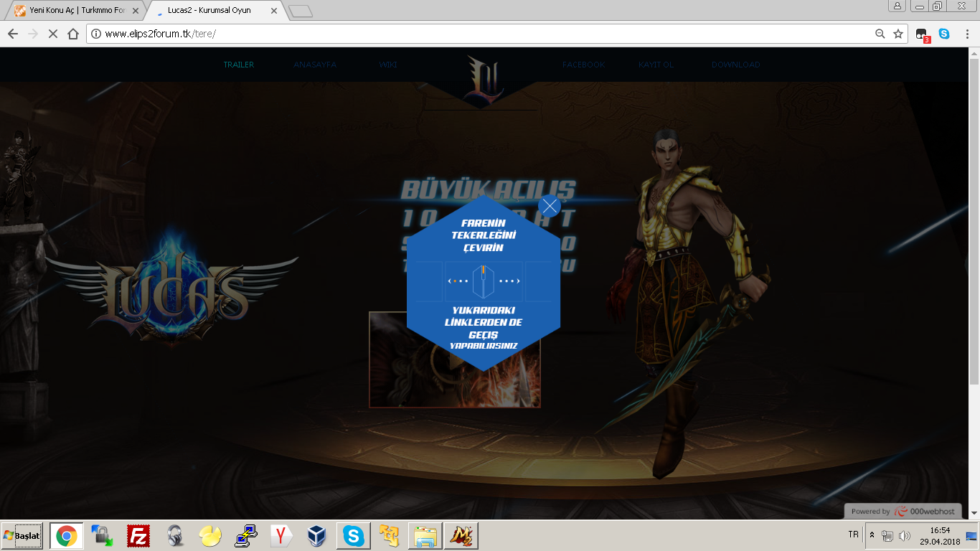Show hidden system tray icons
This screenshot has height=551, width=980.
(x=872, y=536)
